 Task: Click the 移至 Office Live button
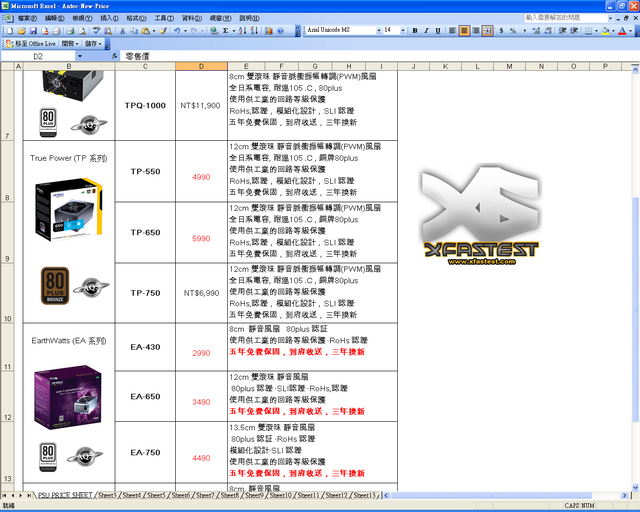coord(31,44)
